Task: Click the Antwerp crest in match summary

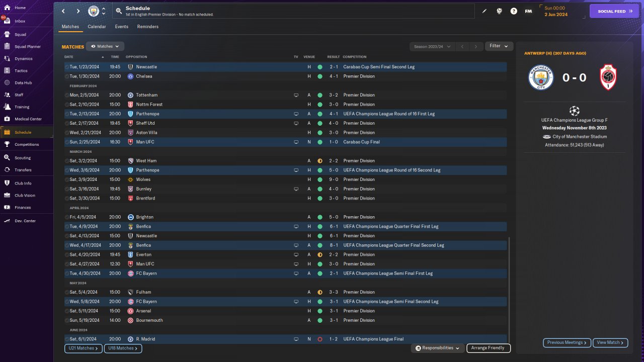Action: (608, 77)
